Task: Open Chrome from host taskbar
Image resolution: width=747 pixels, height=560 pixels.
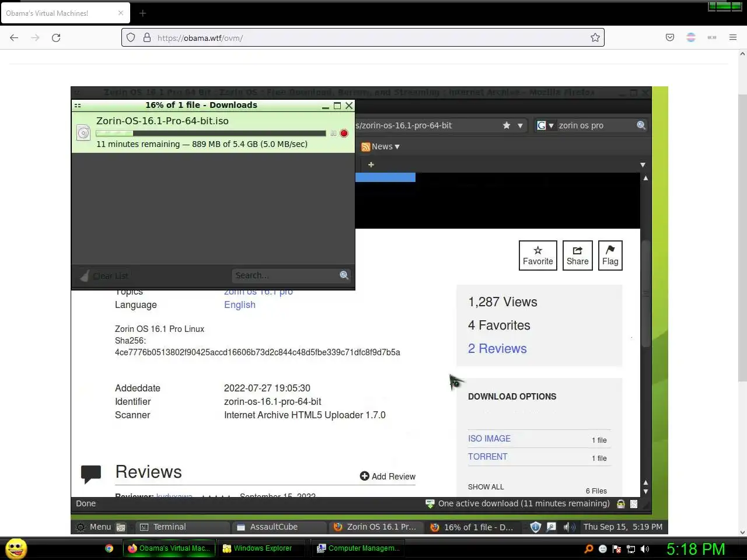Action: coord(109,548)
